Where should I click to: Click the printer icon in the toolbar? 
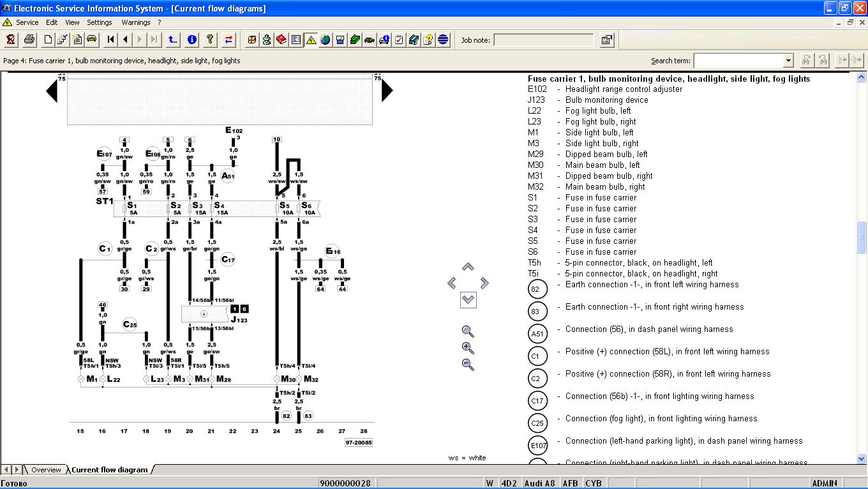pos(29,40)
